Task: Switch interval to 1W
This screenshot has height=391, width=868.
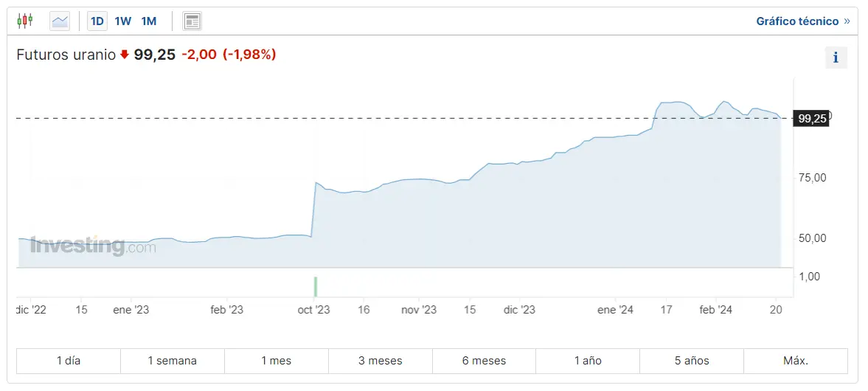Action: [x=122, y=21]
